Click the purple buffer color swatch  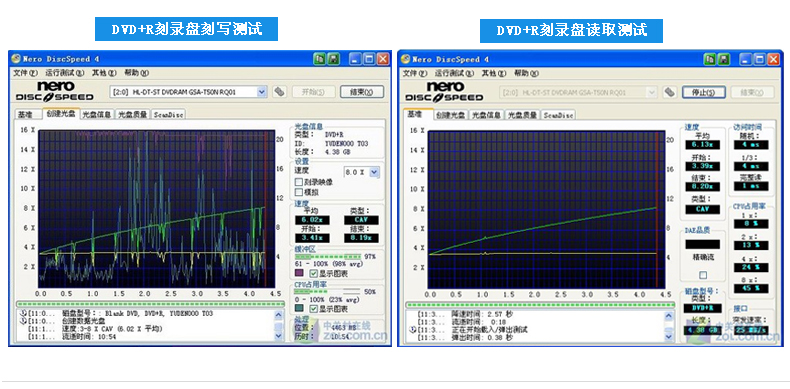(299, 273)
